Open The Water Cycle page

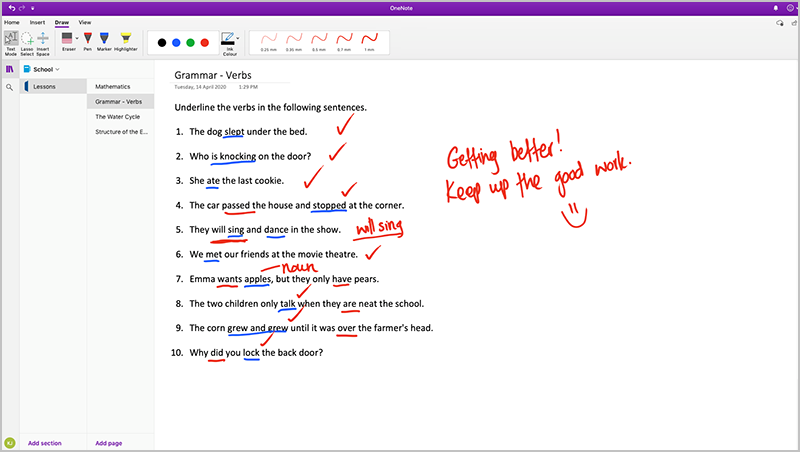point(117,116)
